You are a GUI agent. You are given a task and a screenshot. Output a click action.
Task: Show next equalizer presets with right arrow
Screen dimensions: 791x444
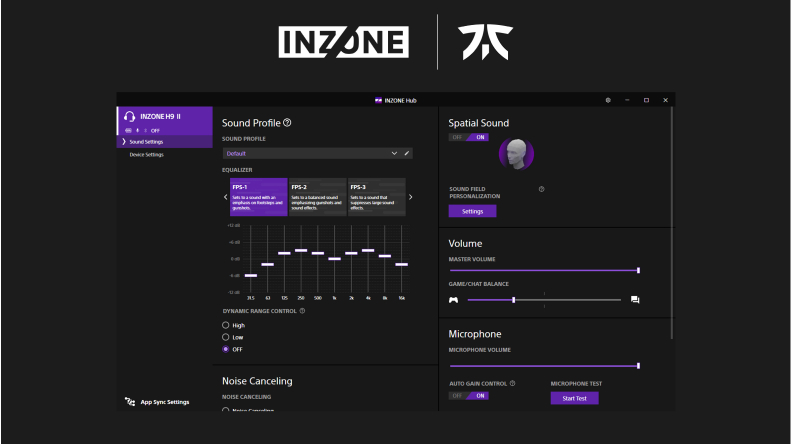pos(410,197)
